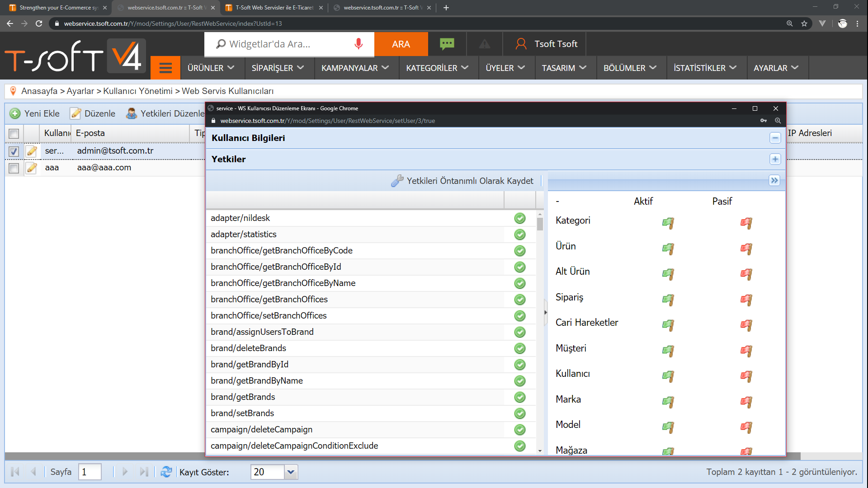Click down arrow of permissions list scrollbar
The height and width of the screenshot is (488, 868).
point(540,450)
